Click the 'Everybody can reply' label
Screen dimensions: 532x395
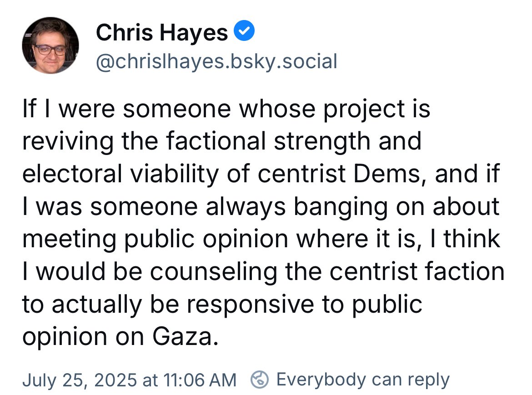(363, 380)
